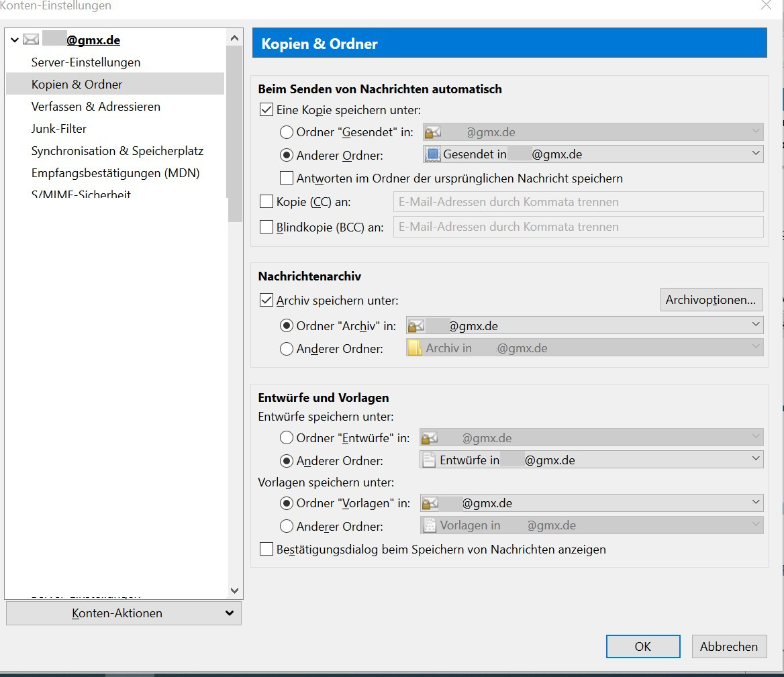Click the Vorlagen template icon in dropdown
This screenshot has width=784, height=677.
click(x=429, y=525)
